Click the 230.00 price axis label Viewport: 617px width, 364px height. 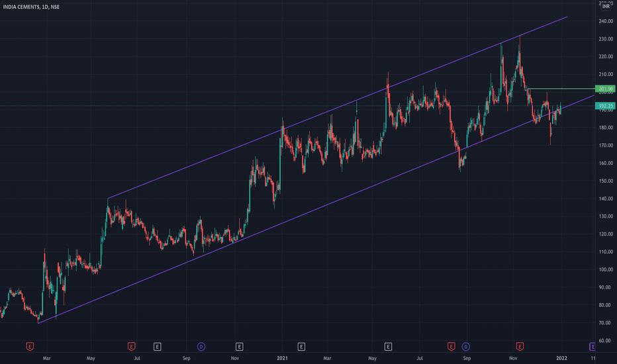click(x=606, y=39)
